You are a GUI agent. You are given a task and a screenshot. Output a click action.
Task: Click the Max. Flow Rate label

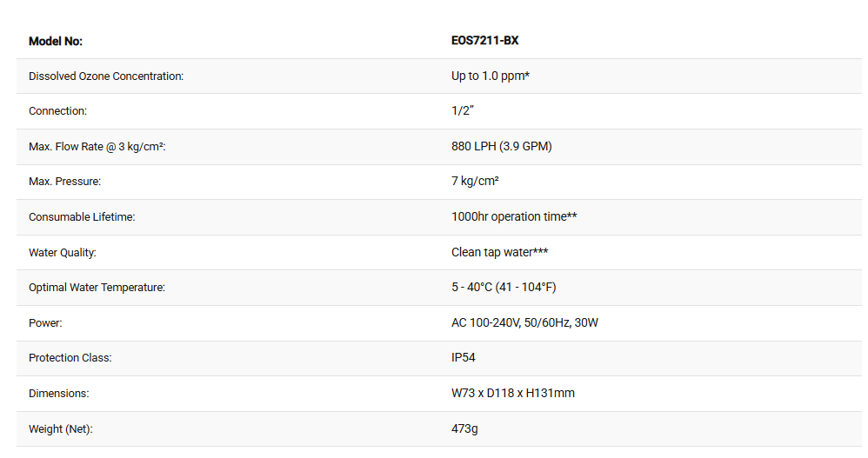[x=97, y=147]
